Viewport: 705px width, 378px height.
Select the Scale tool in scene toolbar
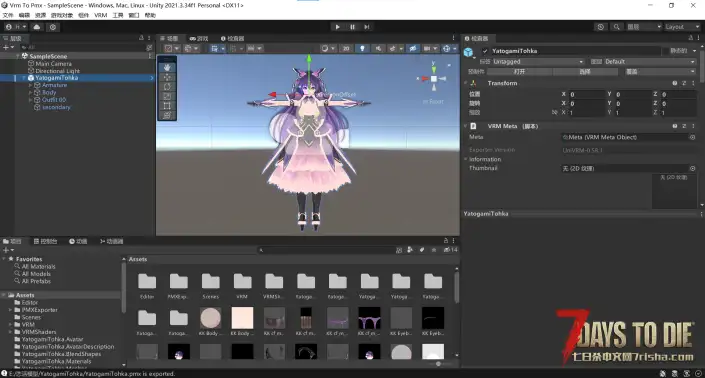pos(167,96)
